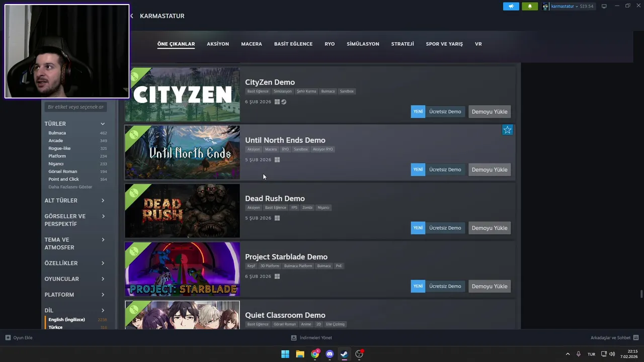Click the Steam taskbar icon
644x362 pixels.
click(x=344, y=354)
